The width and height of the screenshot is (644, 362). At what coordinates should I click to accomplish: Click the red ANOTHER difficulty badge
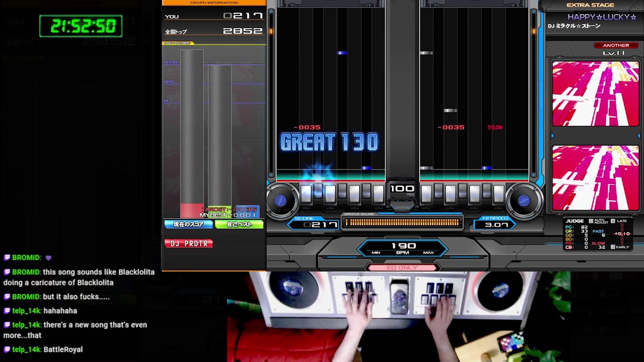[x=616, y=45]
